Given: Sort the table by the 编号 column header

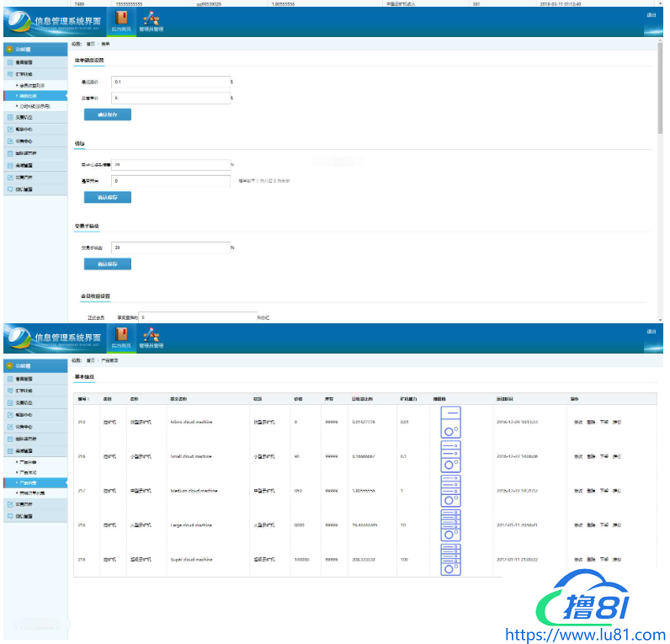Looking at the screenshot, I should (82, 398).
